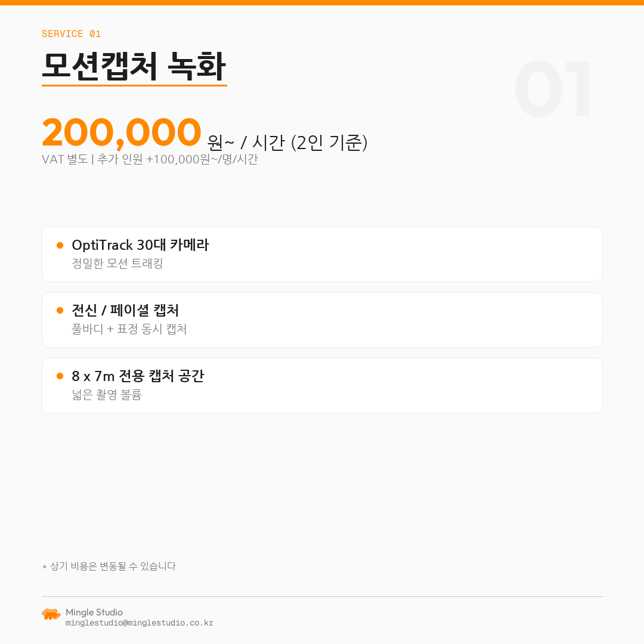
Task: Click the large orange 200,000 price
Action: pyautogui.click(x=121, y=132)
